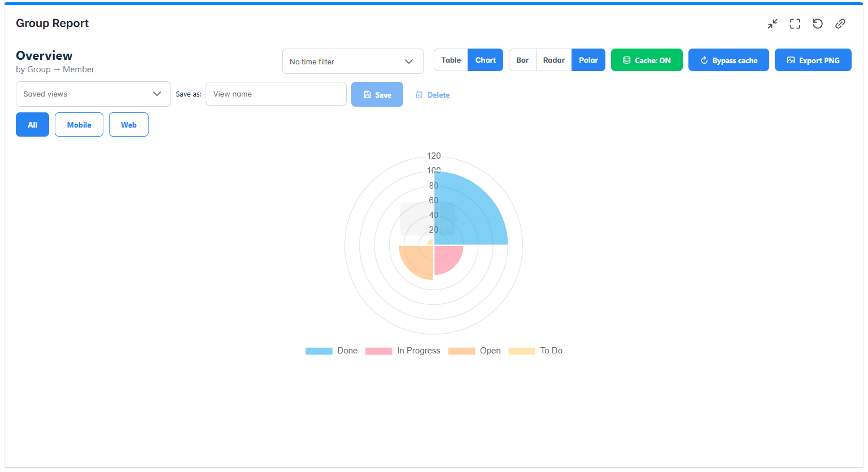Expand the Saved views dropdown
868x472 pixels.
click(x=93, y=94)
